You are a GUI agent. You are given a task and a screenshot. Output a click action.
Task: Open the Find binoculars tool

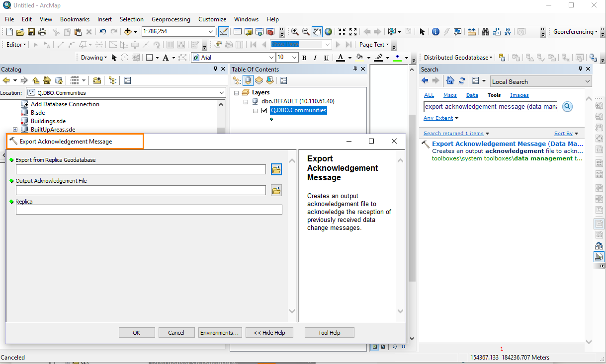pos(485,32)
